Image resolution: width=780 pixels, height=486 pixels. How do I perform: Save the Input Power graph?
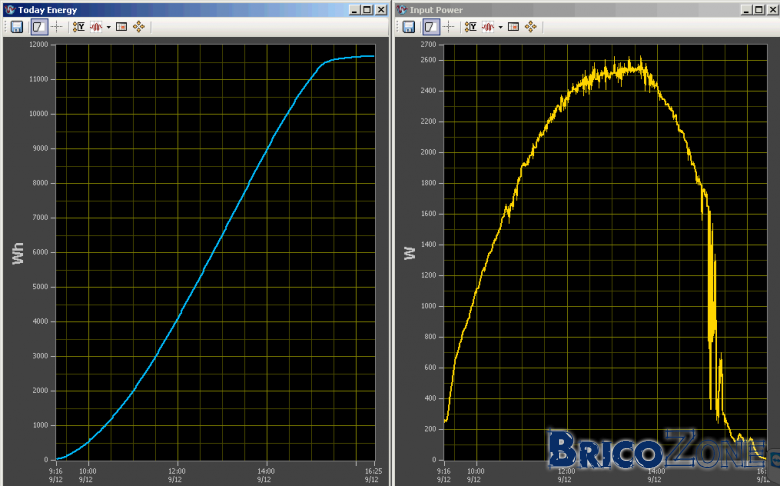click(x=409, y=27)
